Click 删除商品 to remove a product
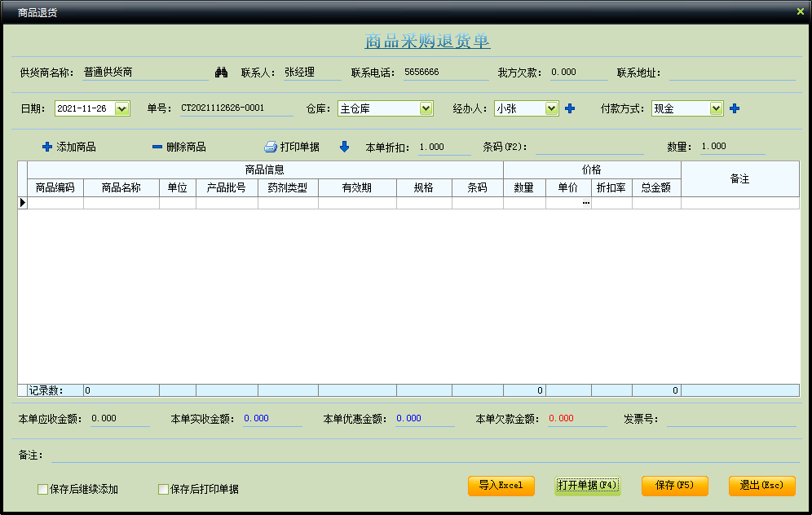This screenshot has height=515, width=812. point(179,147)
